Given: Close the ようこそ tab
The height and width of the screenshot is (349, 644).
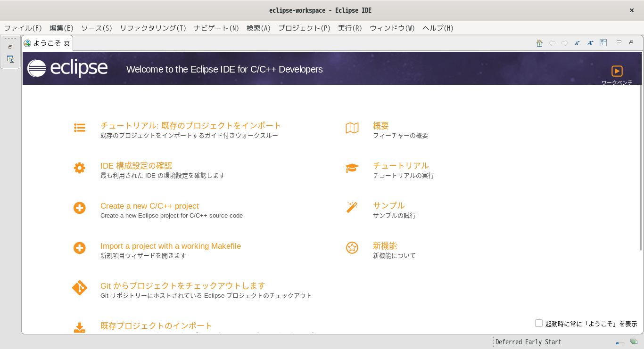Looking at the screenshot, I should (x=66, y=43).
